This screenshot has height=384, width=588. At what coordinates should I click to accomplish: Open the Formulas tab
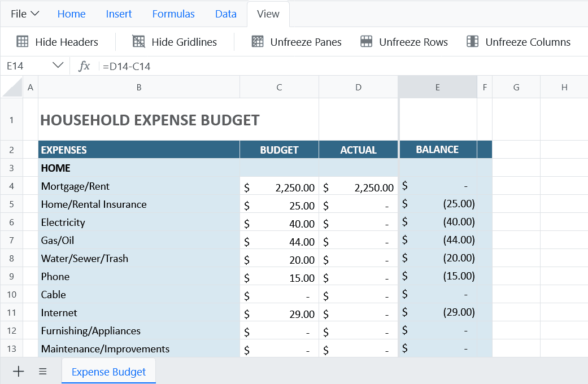coord(173,14)
